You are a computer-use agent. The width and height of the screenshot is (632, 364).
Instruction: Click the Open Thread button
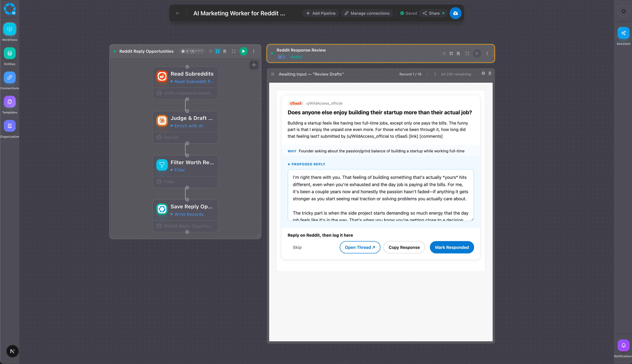pos(360,247)
